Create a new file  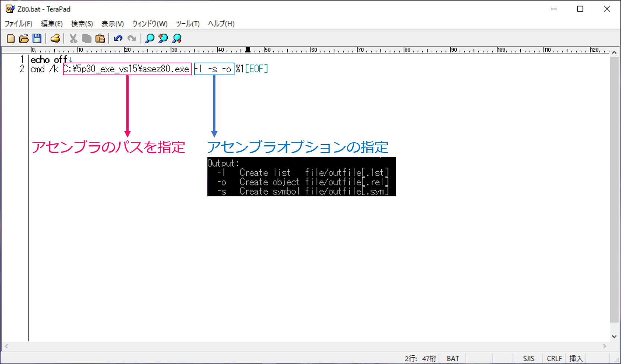click(11, 38)
